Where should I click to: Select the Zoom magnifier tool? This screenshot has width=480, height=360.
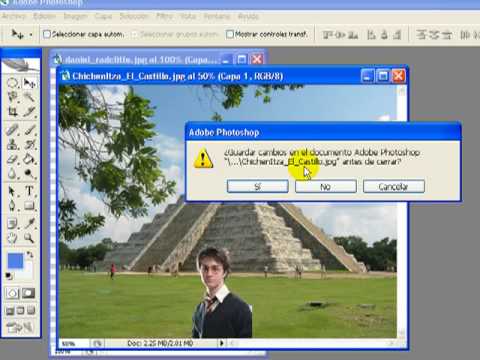click(29, 238)
